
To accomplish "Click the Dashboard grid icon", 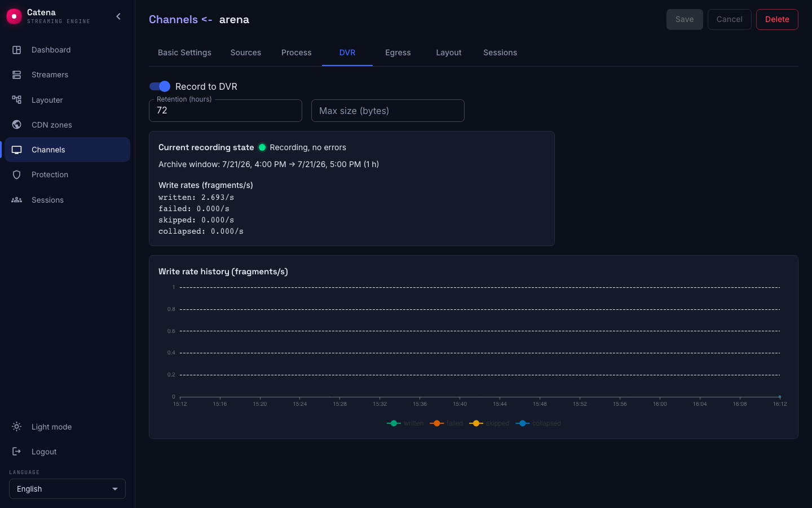I will [17, 50].
